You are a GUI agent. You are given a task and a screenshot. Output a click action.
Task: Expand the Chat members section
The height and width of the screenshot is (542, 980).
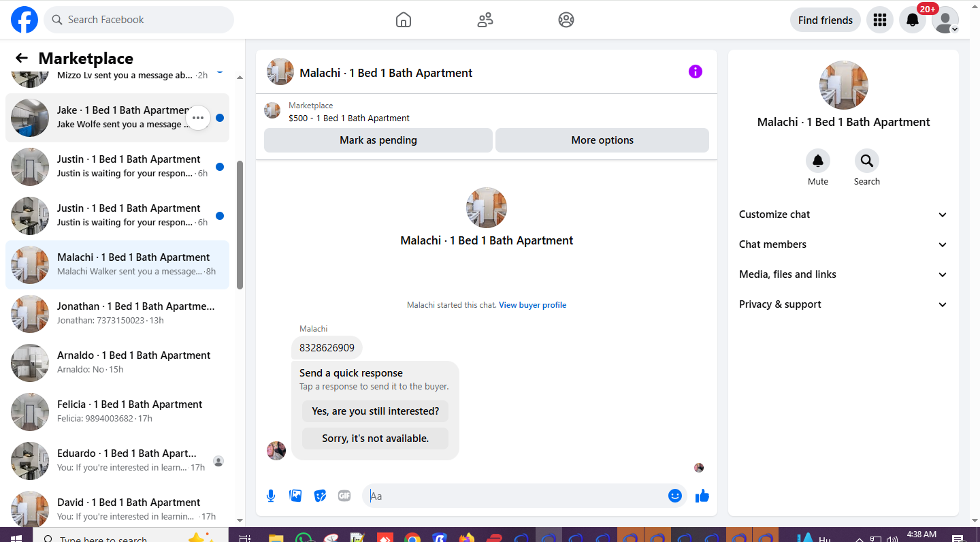pyautogui.click(x=843, y=244)
